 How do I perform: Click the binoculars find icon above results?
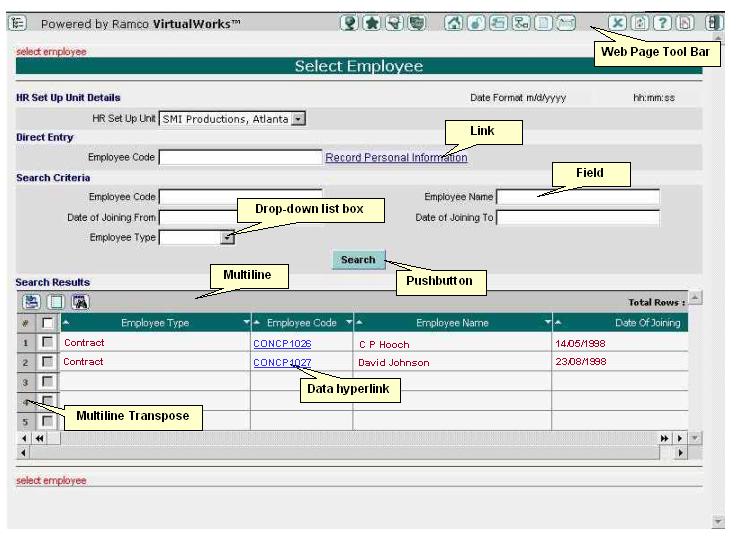80,302
